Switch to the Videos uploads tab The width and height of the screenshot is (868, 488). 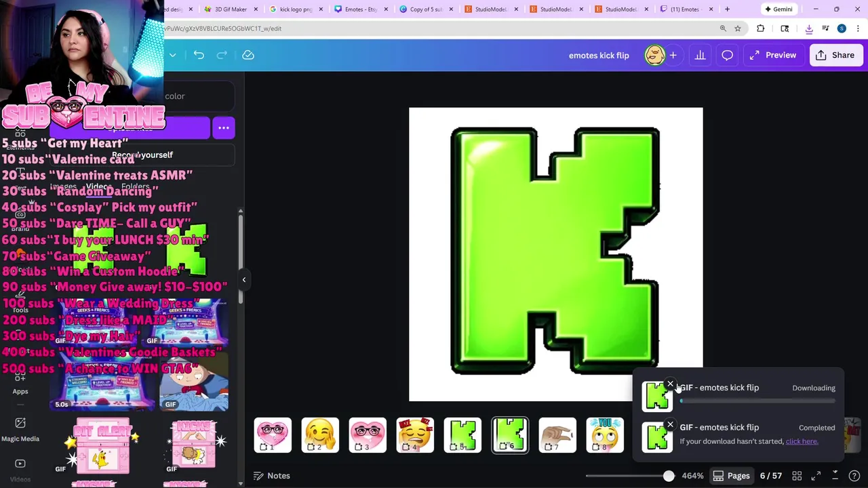tap(98, 186)
